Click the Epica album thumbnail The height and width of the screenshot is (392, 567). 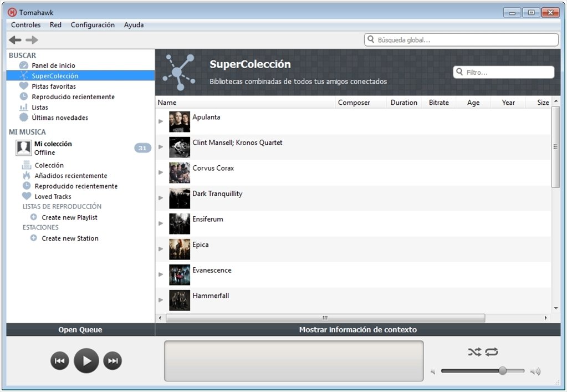click(180, 249)
